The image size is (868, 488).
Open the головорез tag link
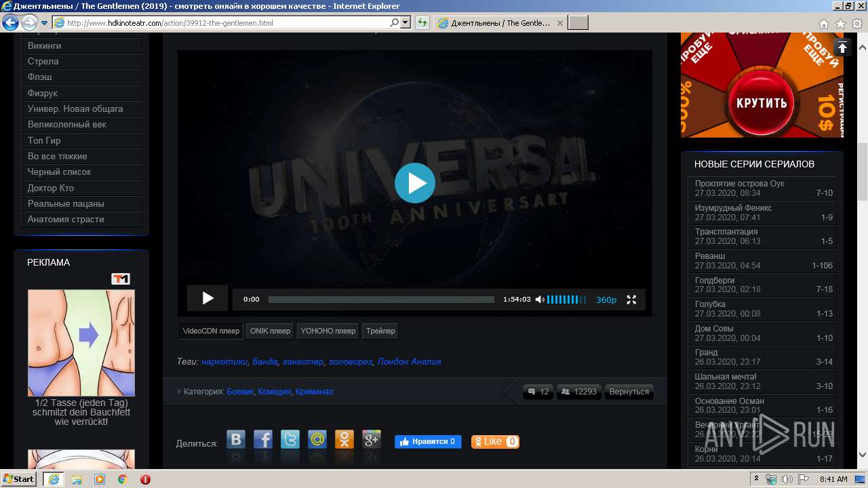point(351,361)
